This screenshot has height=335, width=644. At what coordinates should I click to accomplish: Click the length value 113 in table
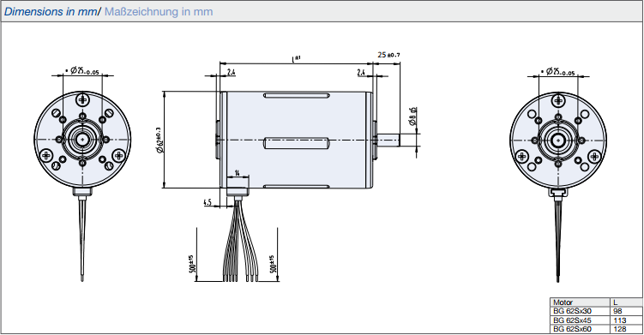[619, 320]
